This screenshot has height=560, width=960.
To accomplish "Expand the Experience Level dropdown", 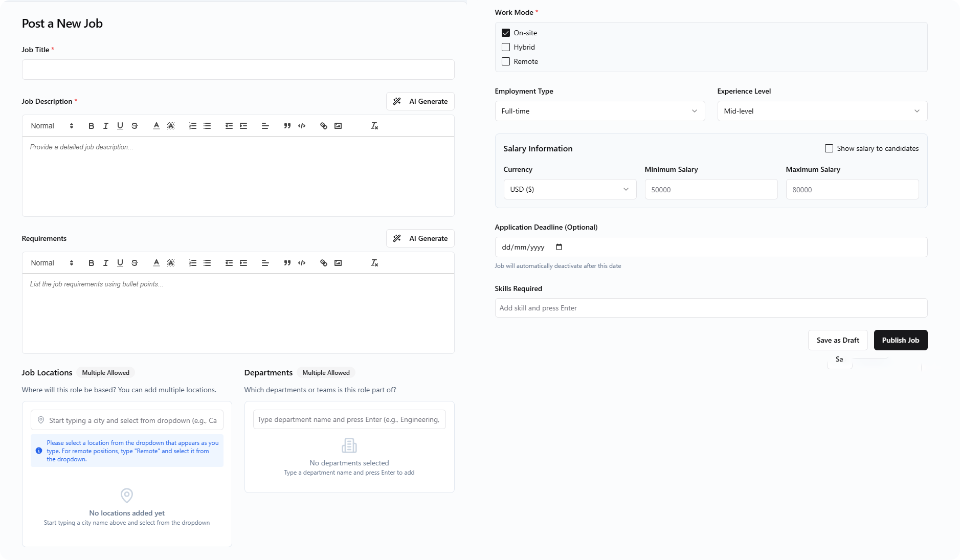I will (x=822, y=111).
